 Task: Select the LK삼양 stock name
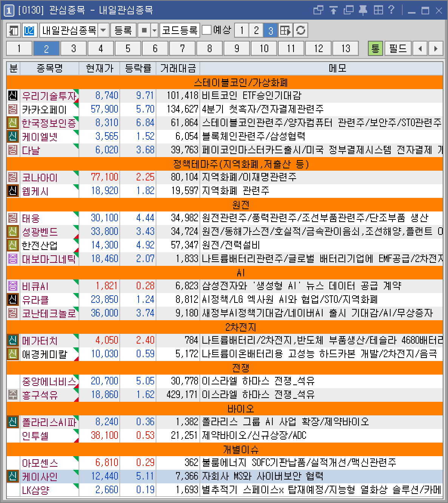pos(35,490)
